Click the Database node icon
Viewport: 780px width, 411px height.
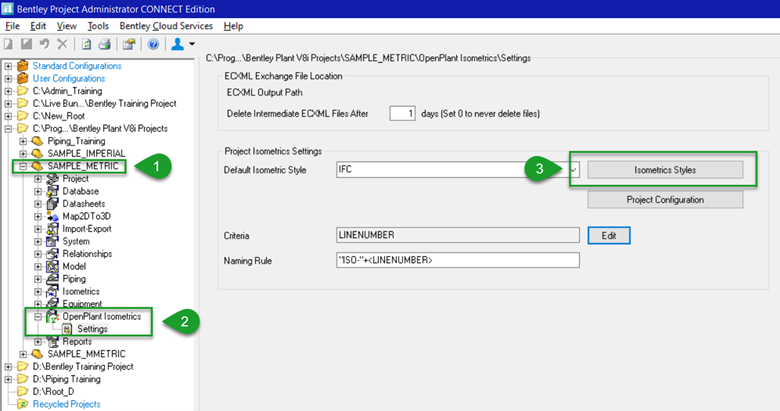click(x=52, y=191)
